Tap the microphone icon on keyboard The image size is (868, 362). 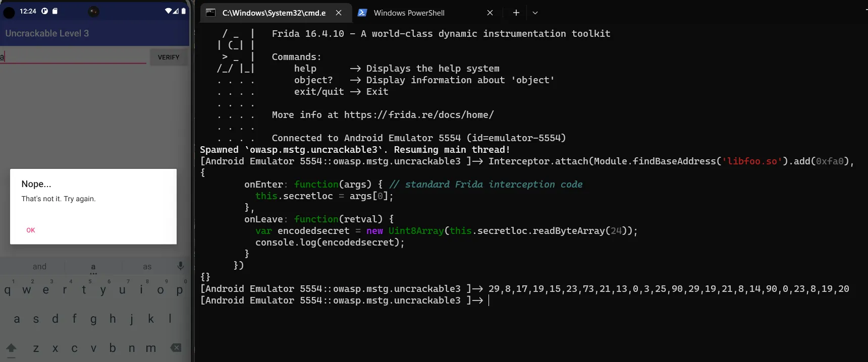181,266
